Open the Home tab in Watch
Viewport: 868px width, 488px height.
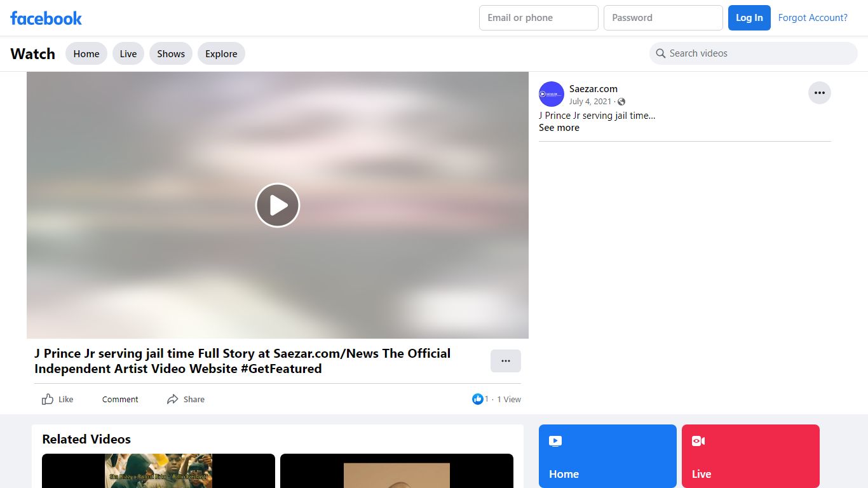click(x=86, y=54)
